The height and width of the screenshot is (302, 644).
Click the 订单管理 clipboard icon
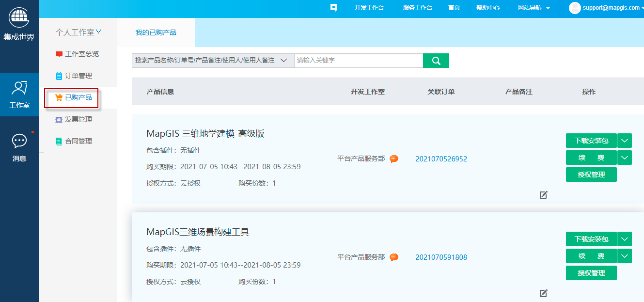(x=59, y=76)
